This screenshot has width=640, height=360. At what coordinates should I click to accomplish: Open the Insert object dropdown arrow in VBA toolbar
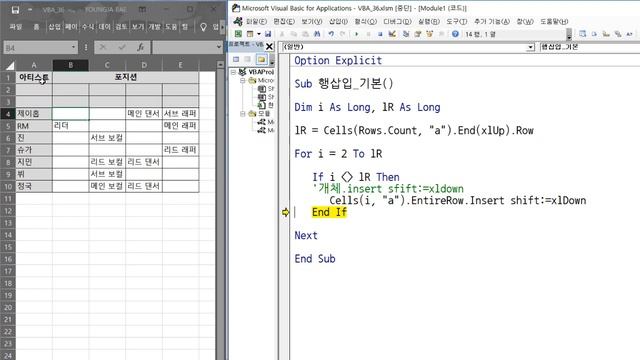point(259,34)
